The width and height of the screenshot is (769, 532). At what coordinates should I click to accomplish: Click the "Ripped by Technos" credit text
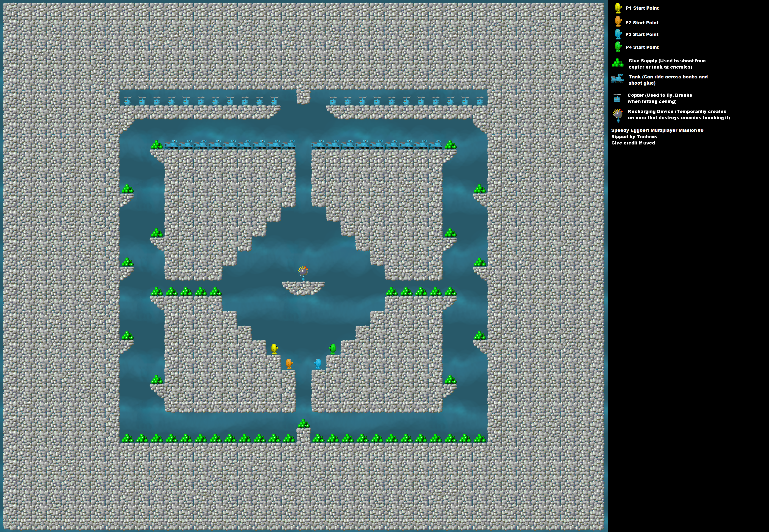point(634,137)
